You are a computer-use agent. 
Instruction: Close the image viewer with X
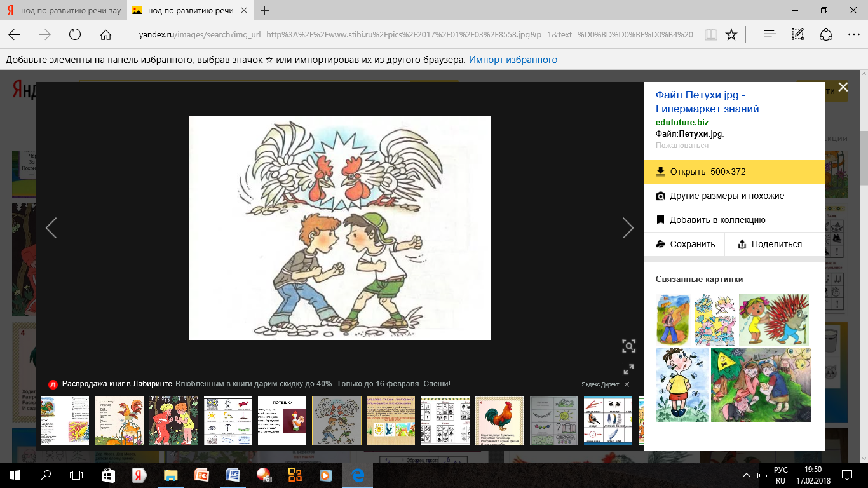coord(843,87)
